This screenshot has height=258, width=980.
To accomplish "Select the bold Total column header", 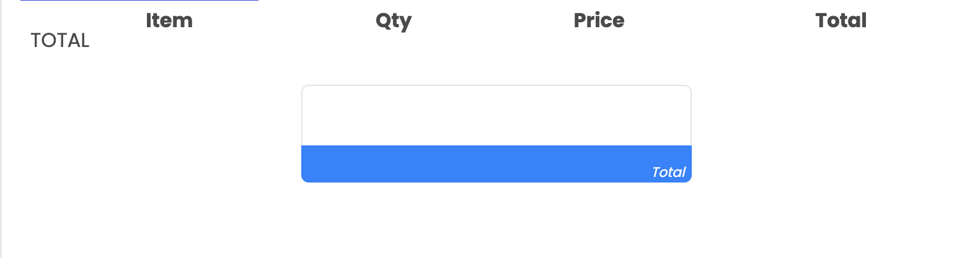I will click(x=841, y=20).
